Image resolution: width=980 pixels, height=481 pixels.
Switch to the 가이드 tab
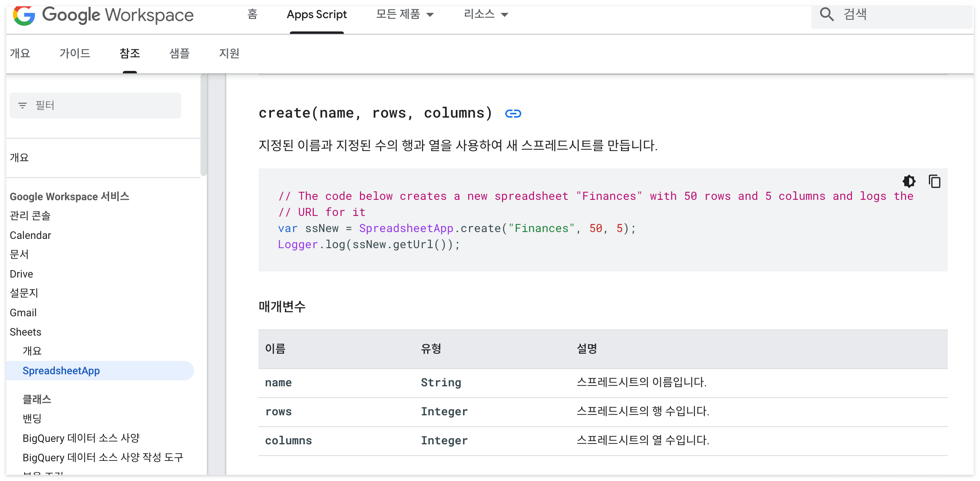74,53
